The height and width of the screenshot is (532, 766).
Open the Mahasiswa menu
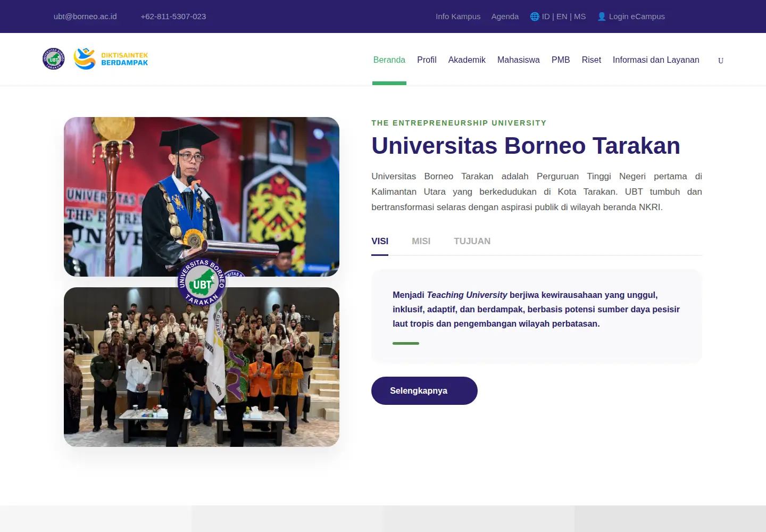point(519,60)
